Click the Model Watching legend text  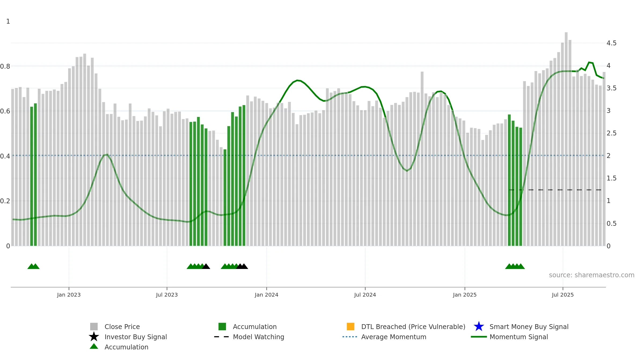(258, 337)
